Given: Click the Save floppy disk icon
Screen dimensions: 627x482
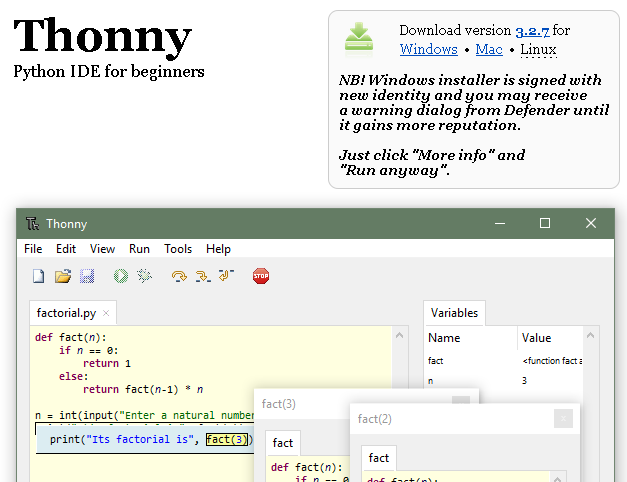Looking at the screenshot, I should point(87,276).
